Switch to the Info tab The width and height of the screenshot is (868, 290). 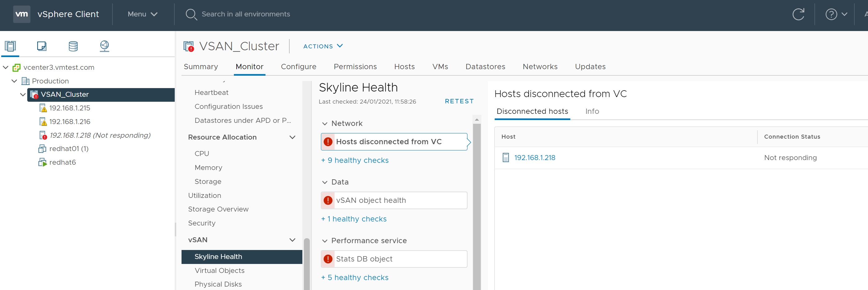[x=592, y=111]
